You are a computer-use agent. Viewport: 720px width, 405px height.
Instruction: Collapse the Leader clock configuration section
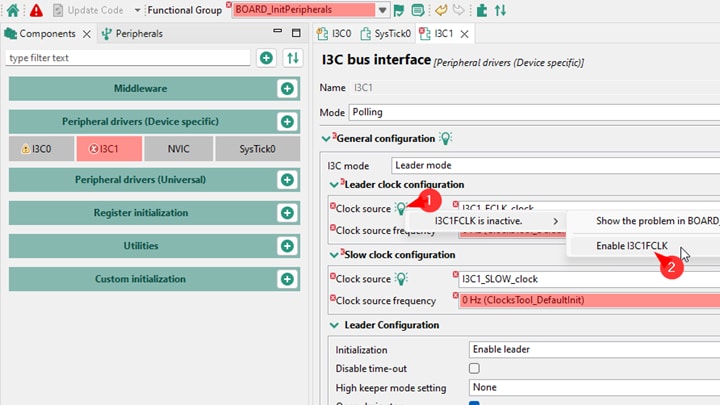pos(334,185)
